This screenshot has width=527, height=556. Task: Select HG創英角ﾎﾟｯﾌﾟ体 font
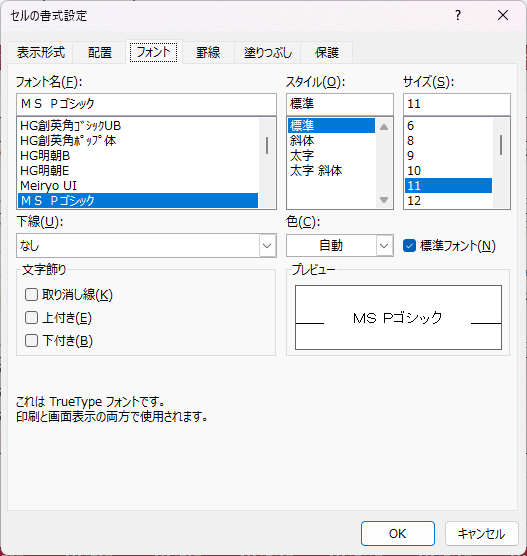click(x=138, y=141)
